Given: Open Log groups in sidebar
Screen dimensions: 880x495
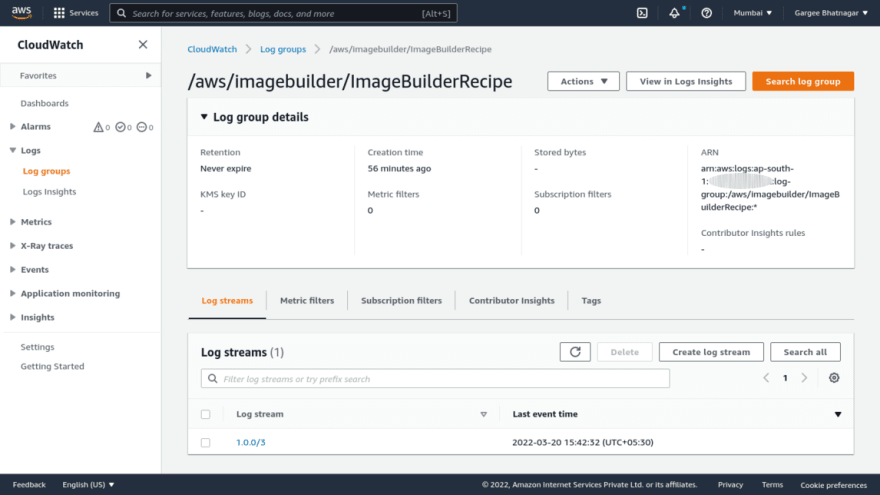Looking at the screenshot, I should 47,171.
